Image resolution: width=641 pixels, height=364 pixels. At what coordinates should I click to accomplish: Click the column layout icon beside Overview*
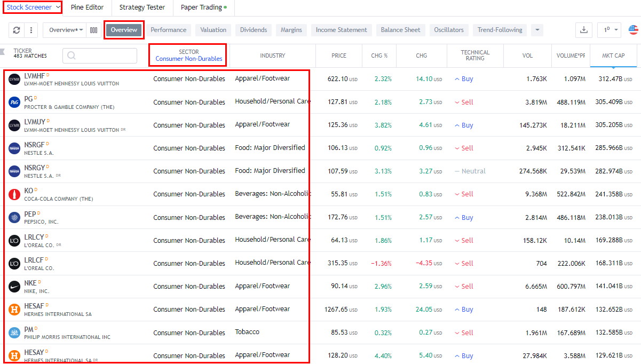tap(93, 30)
